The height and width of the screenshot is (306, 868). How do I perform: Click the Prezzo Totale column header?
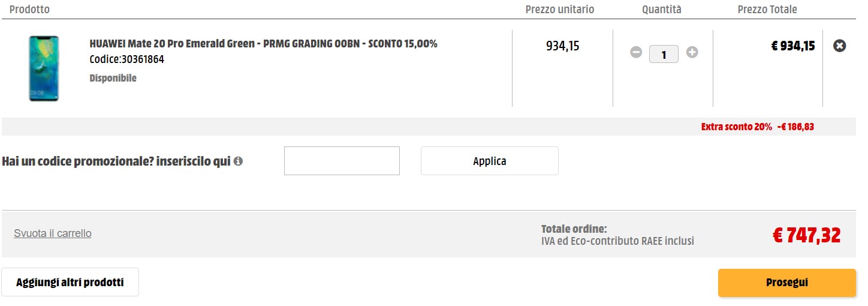click(767, 10)
